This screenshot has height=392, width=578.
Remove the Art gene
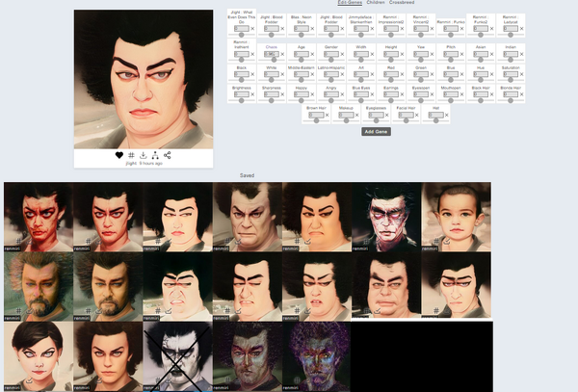tap(372, 74)
